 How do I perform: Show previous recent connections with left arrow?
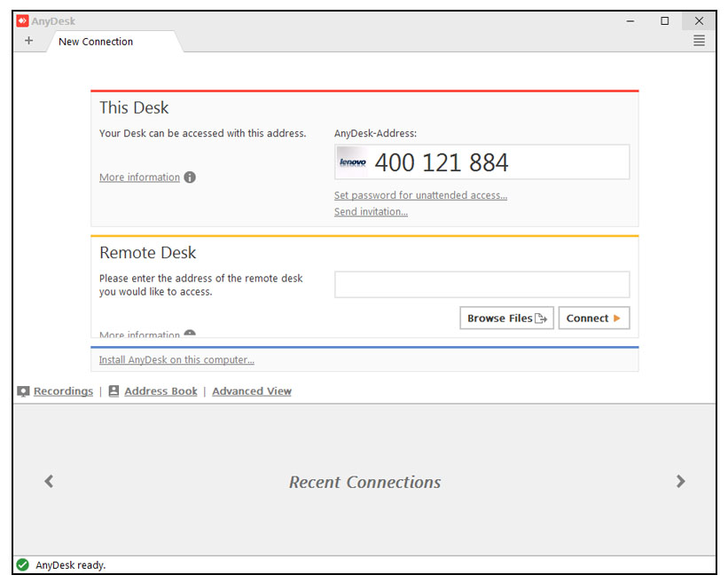49,481
